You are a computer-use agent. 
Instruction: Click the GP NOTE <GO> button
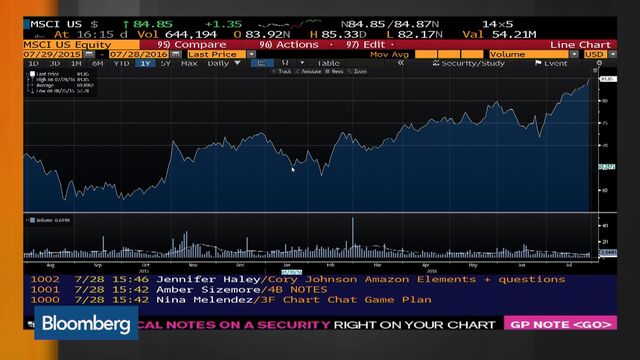pyautogui.click(x=560, y=324)
